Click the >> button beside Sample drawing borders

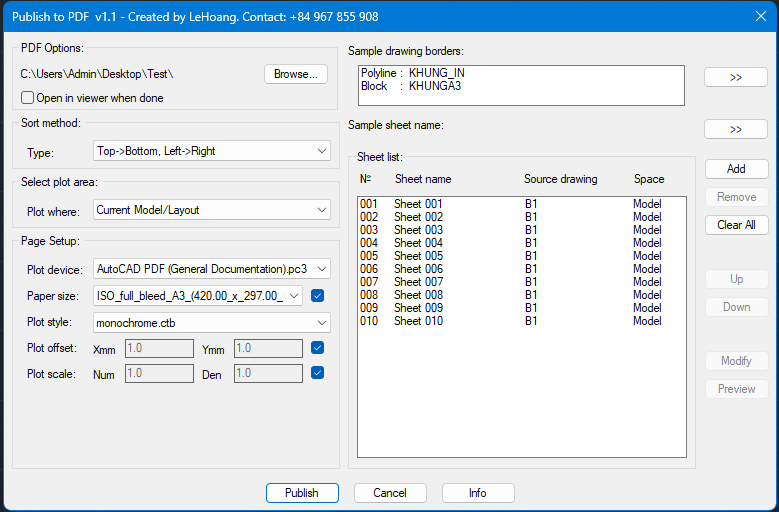click(x=736, y=77)
